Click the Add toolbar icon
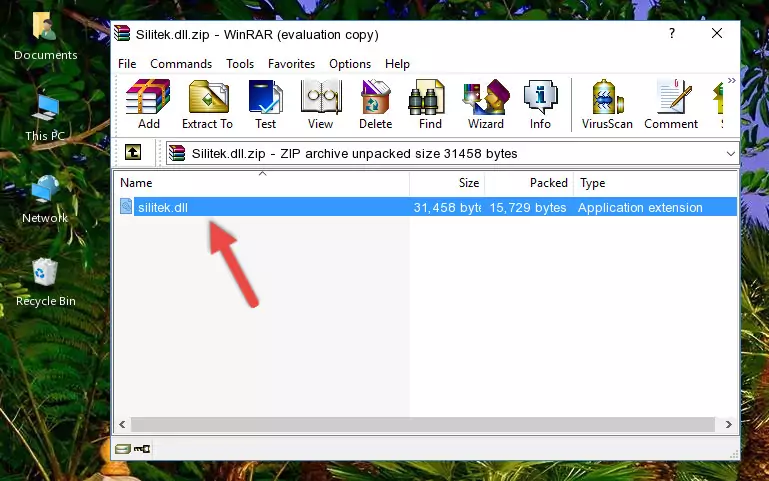This screenshot has height=481, width=769. (x=148, y=104)
